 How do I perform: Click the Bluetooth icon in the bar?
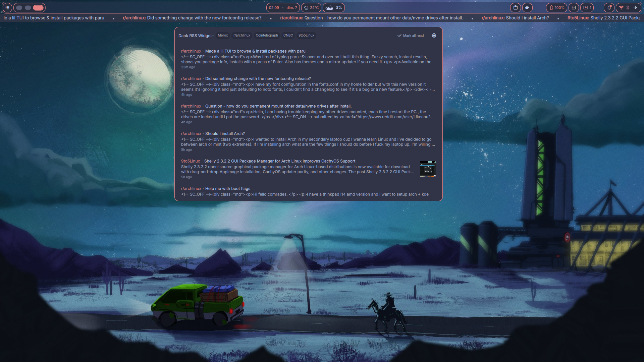(x=628, y=8)
